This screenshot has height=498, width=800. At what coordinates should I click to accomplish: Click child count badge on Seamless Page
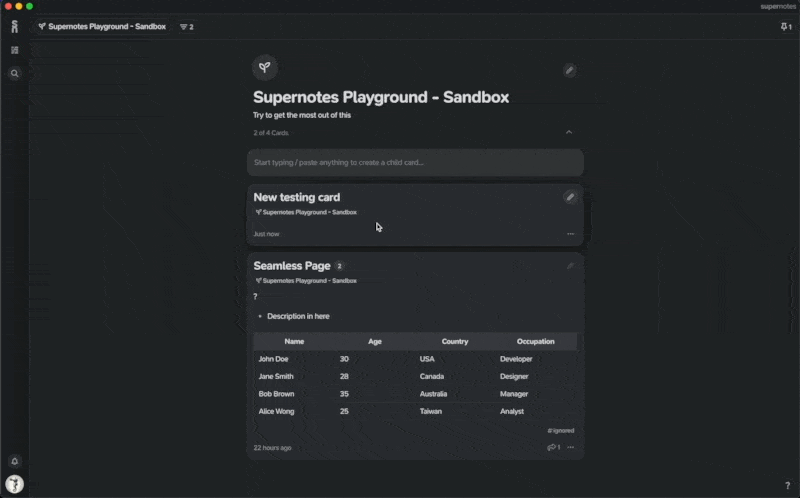339,266
